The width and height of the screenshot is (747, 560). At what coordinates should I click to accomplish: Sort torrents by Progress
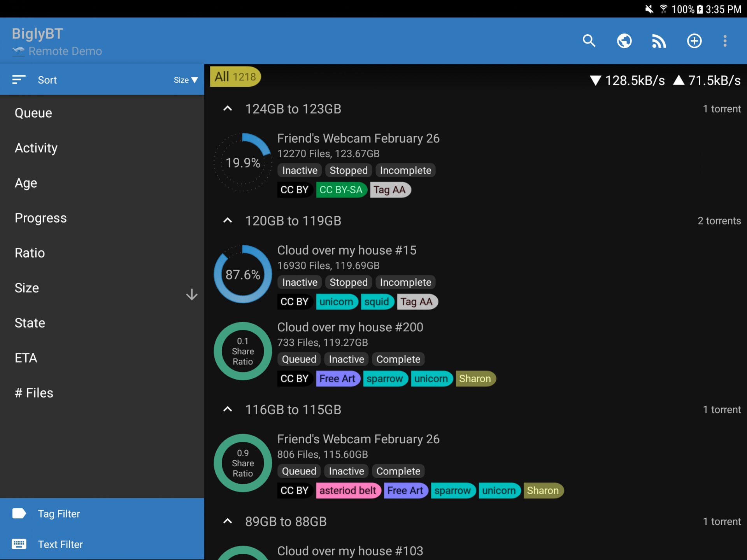41,218
